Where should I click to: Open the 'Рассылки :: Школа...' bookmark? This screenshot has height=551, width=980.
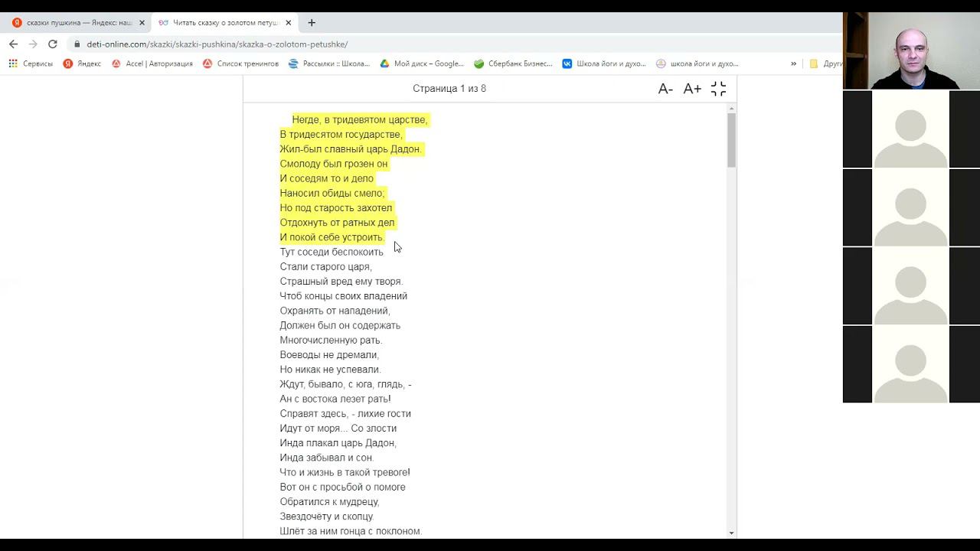329,64
